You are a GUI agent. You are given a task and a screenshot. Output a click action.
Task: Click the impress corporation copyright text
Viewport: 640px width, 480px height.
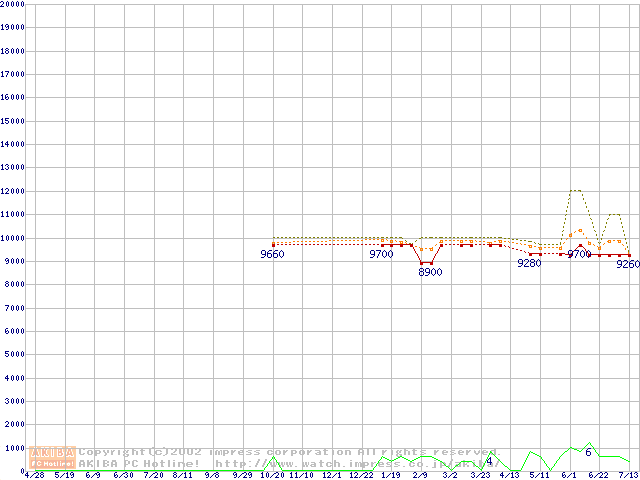pos(290,452)
